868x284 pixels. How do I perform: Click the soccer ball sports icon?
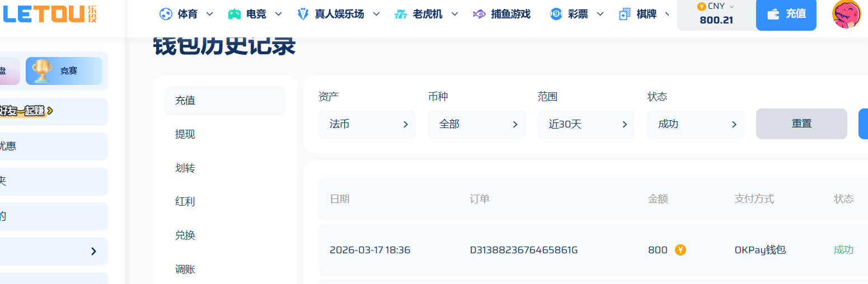coord(166,14)
